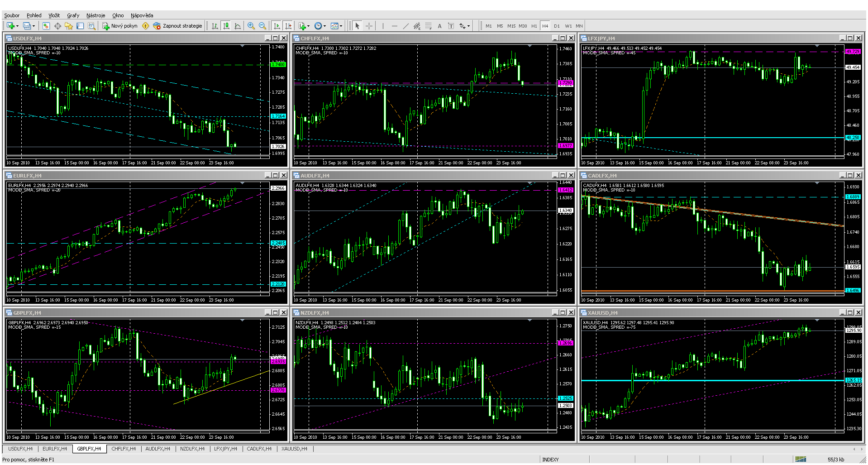The height and width of the screenshot is (465, 868).
Task: Open the Indicators list icon
Action: click(x=302, y=26)
